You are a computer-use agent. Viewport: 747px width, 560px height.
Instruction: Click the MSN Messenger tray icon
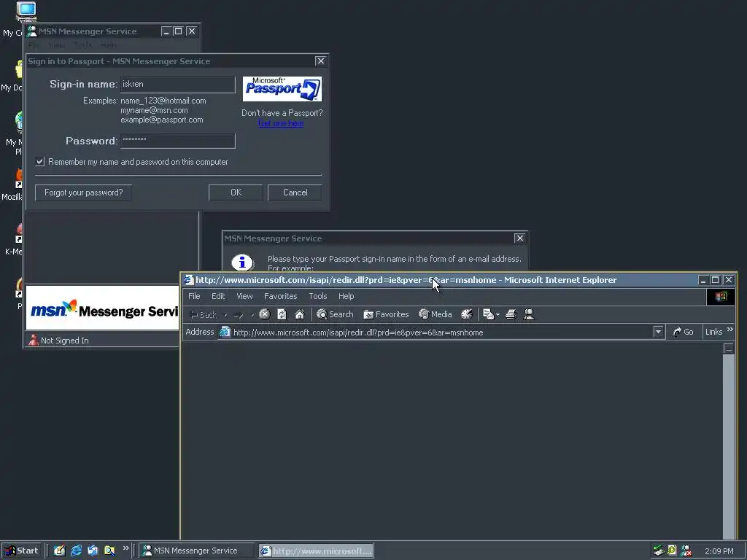coord(686,551)
